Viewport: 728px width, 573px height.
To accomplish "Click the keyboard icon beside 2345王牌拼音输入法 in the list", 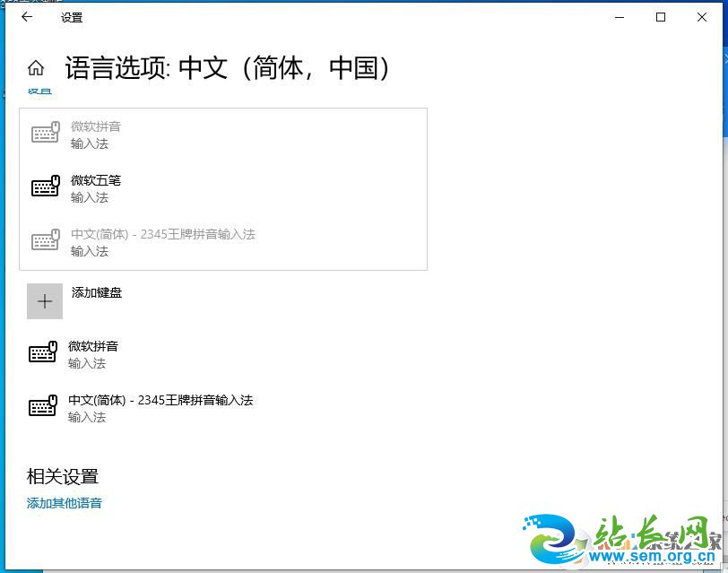I will [x=44, y=240].
